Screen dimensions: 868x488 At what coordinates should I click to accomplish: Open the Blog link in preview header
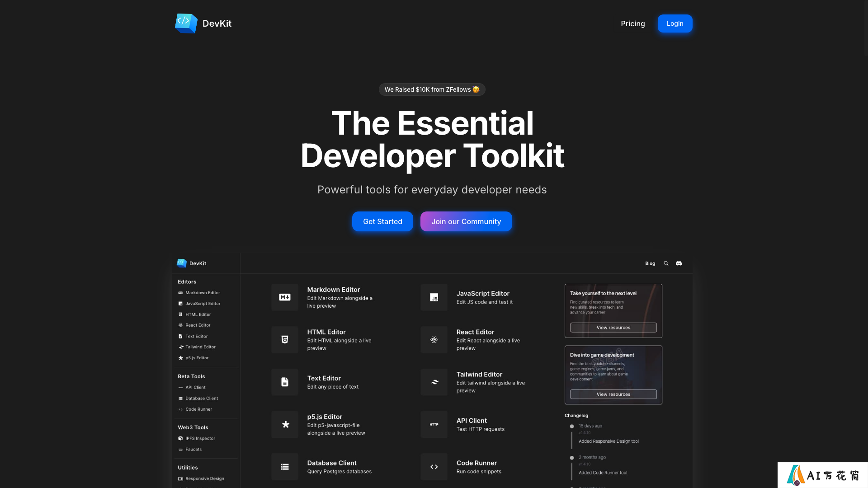(x=650, y=263)
